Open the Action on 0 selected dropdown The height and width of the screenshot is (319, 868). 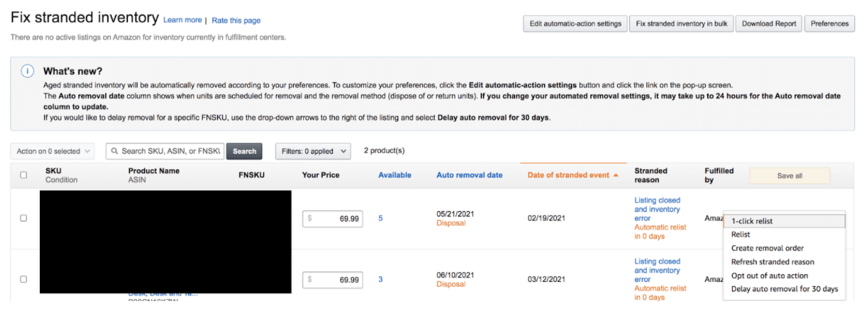54,151
